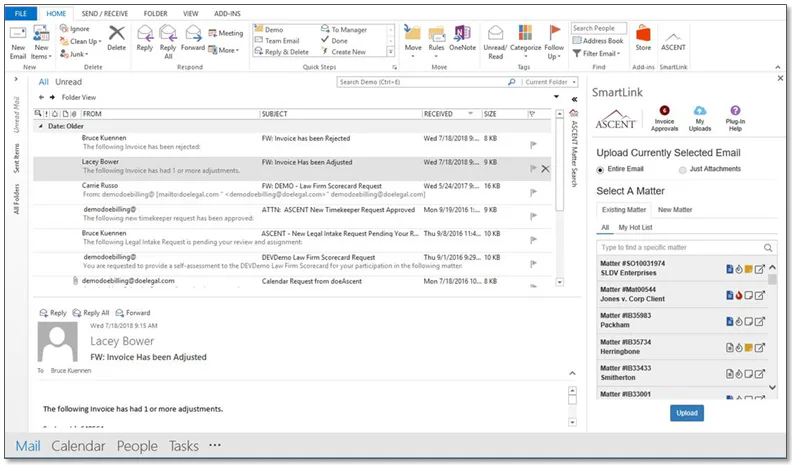
Task: Toggle flag on Carrie Russo email
Action: [533, 192]
